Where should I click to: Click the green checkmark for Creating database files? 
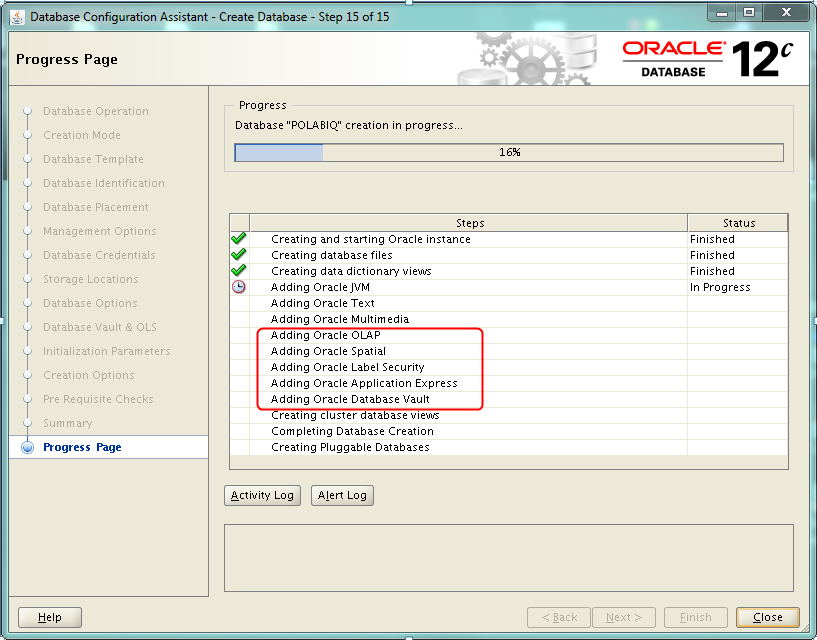click(239, 255)
